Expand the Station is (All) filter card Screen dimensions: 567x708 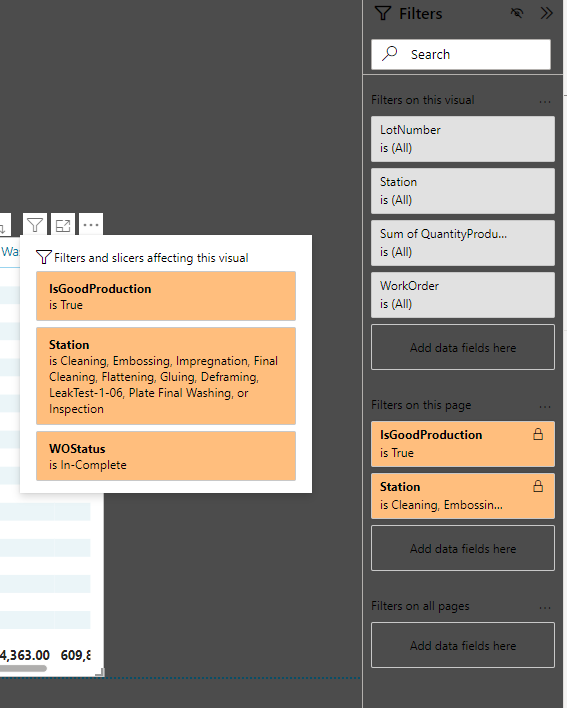(463, 191)
